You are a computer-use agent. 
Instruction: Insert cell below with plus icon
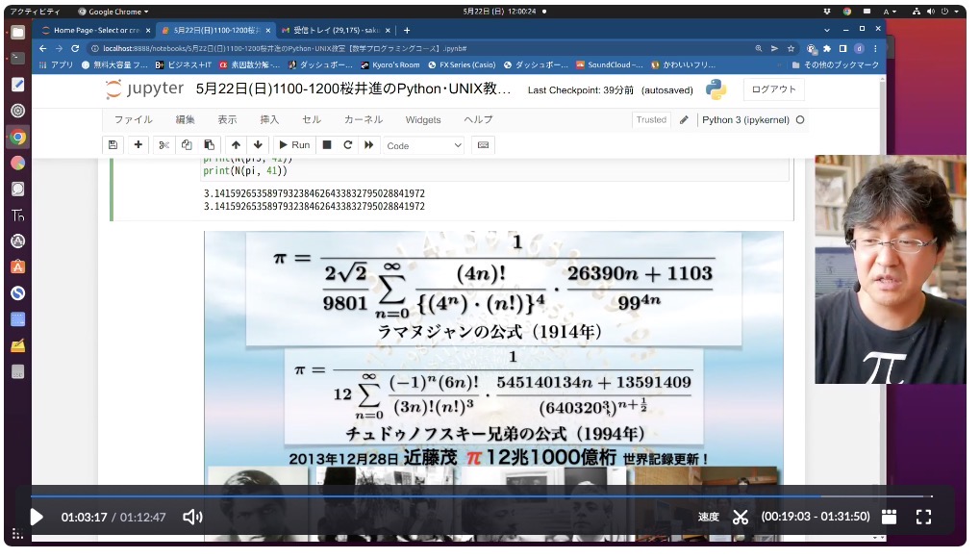pyautogui.click(x=138, y=145)
